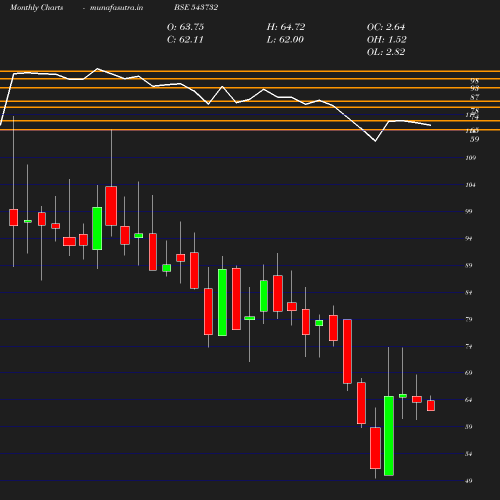Click the 64 price axis label
This screenshot has width=500, height=500.
coord(468,400)
